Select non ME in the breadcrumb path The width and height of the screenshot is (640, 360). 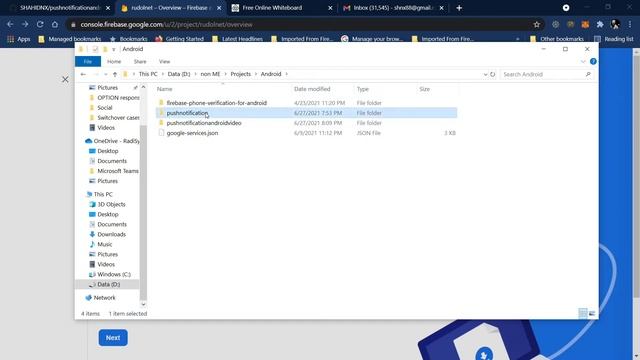click(210, 74)
